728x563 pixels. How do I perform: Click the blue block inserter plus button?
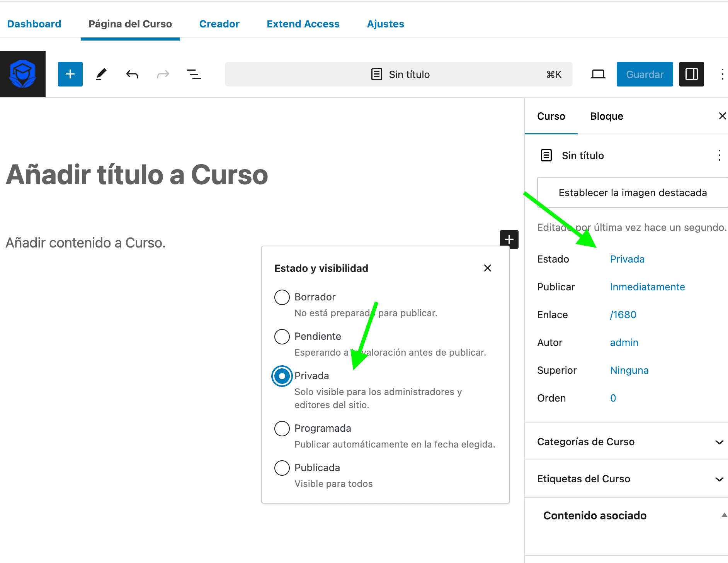pos(70,74)
